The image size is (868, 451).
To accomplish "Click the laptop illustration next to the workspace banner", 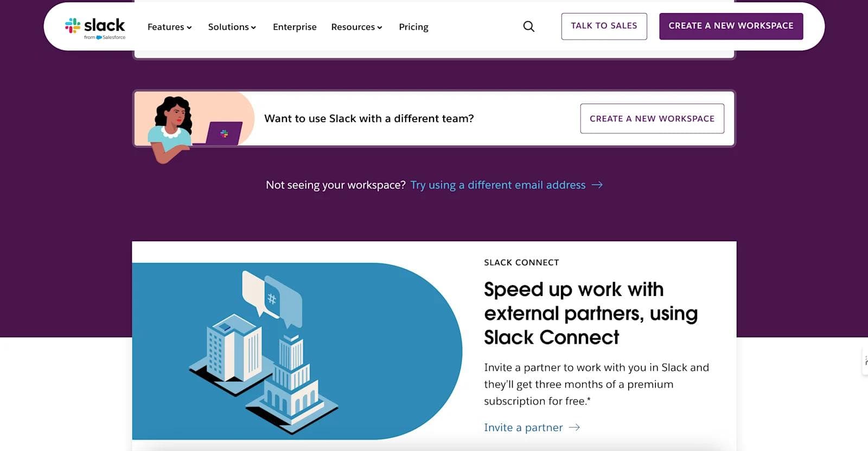I will coord(225,132).
